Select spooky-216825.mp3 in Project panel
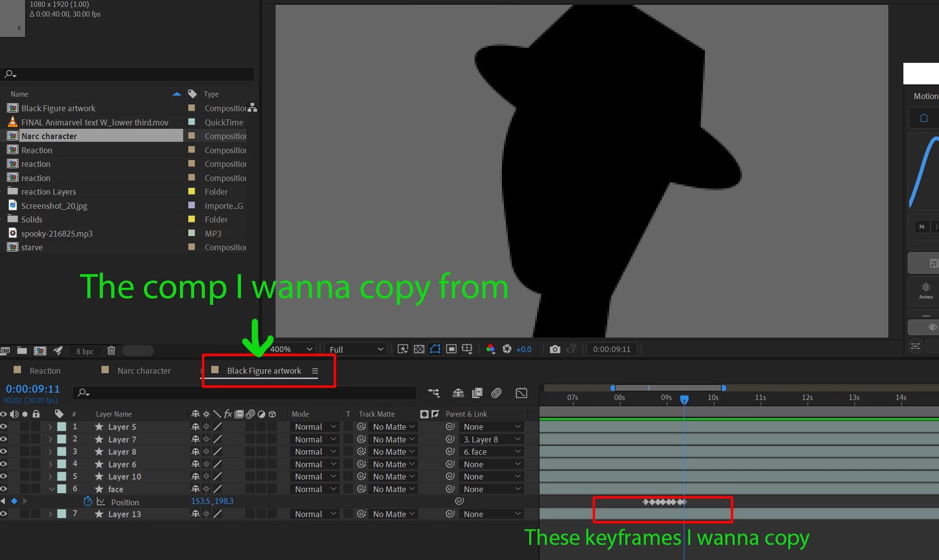This screenshot has width=939, height=560. coord(57,234)
